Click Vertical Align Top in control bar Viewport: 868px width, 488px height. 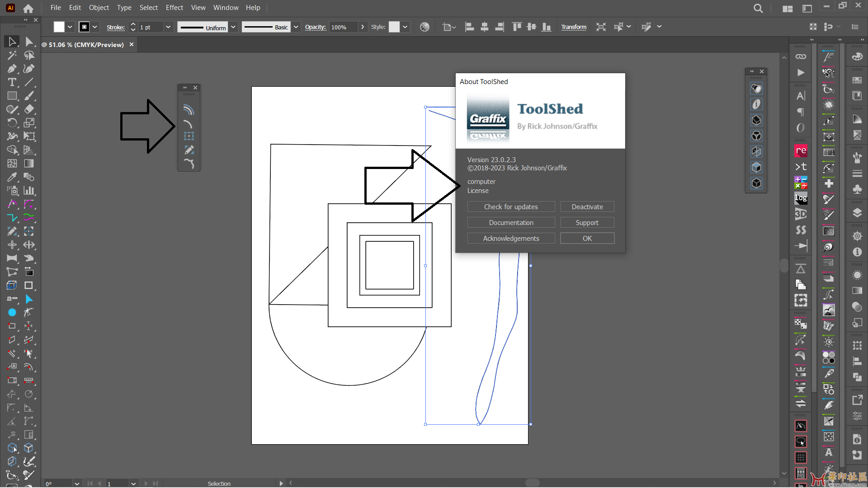(x=517, y=27)
